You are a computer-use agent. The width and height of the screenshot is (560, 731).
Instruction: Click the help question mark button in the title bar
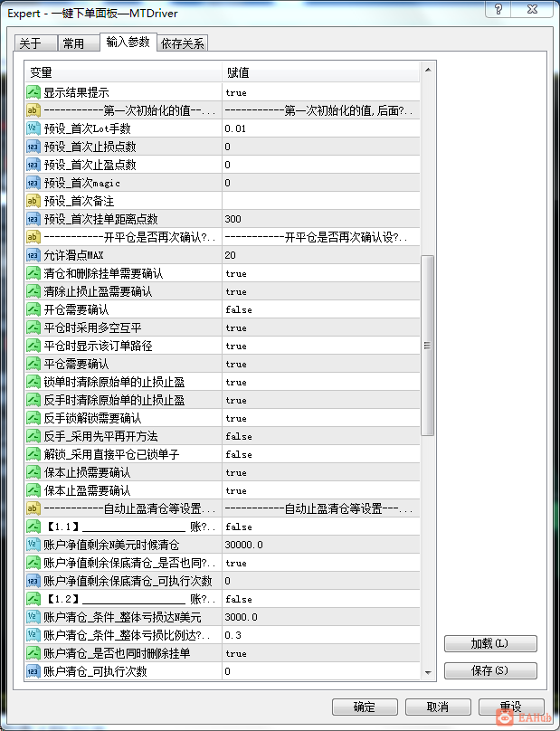click(498, 9)
